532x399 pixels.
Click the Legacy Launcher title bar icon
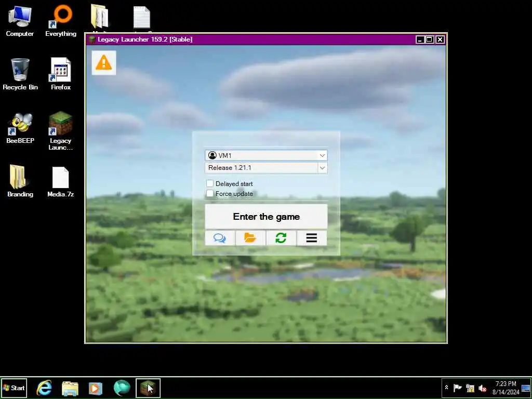91,39
